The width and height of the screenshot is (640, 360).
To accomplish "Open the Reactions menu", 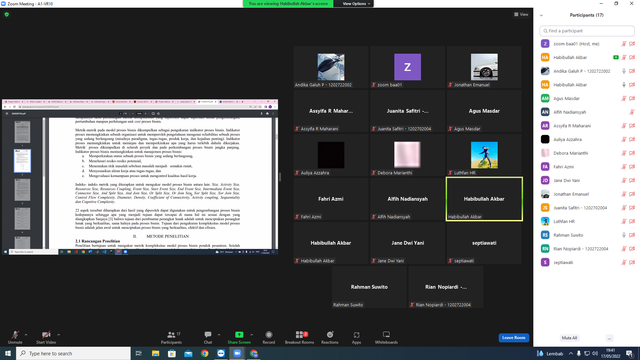I will click(330, 337).
